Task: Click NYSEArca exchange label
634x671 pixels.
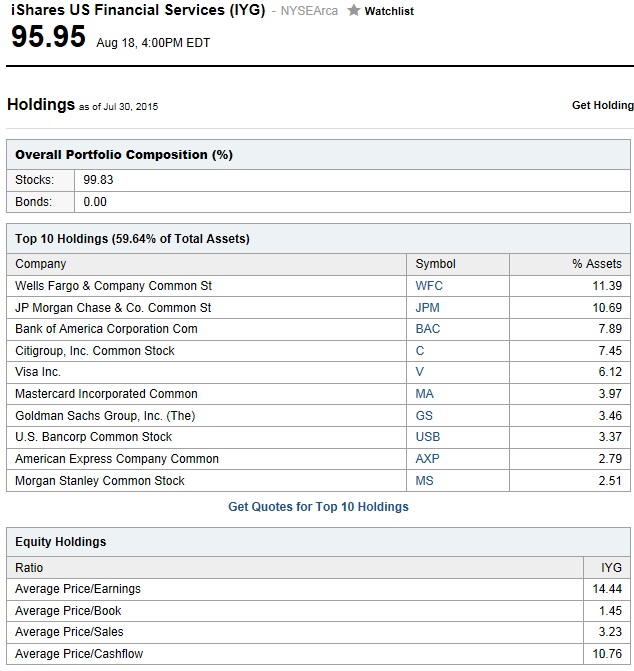Action: click(x=309, y=11)
